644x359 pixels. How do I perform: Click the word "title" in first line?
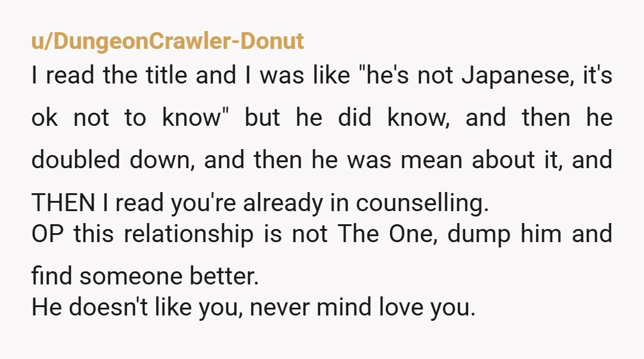point(166,76)
